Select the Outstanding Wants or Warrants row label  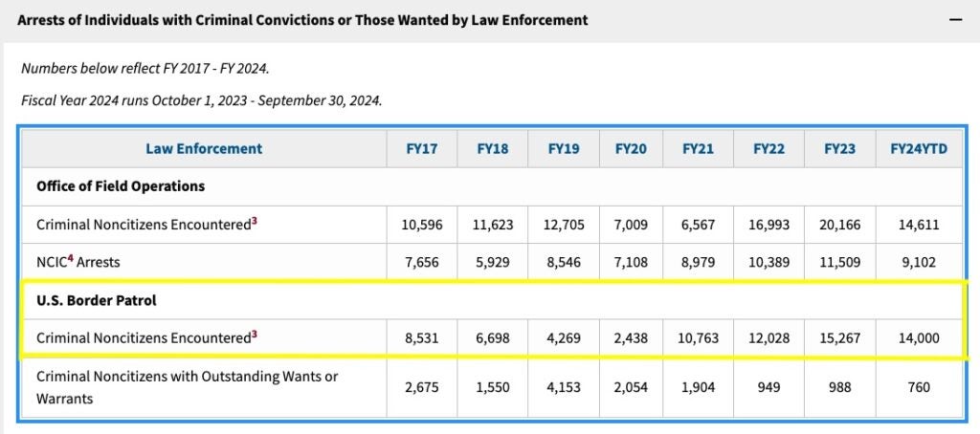tap(187, 386)
